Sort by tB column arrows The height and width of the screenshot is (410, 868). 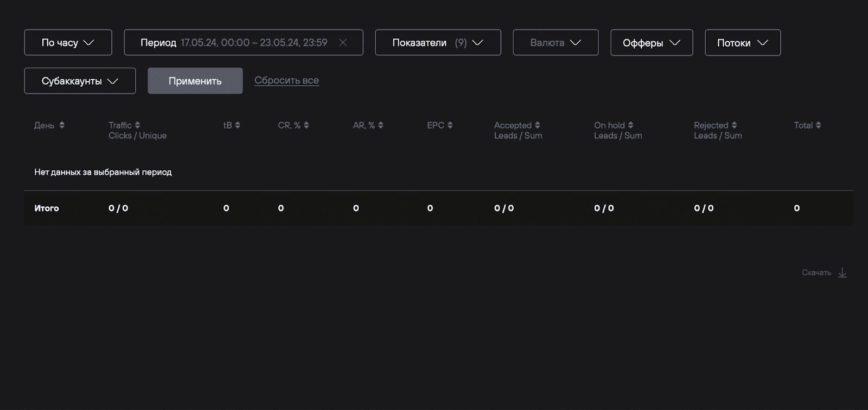(x=238, y=125)
